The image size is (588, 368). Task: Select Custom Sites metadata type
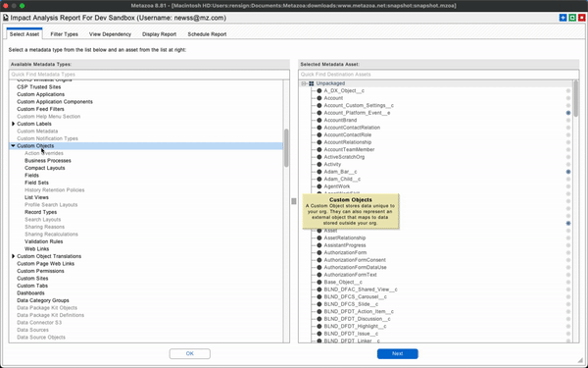tap(32, 279)
